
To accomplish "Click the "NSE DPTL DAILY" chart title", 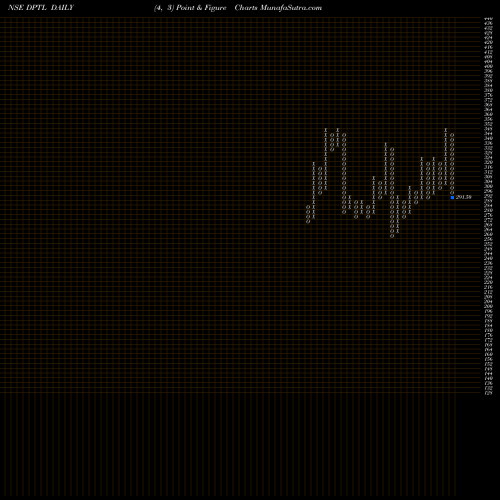I will tap(41, 8).
